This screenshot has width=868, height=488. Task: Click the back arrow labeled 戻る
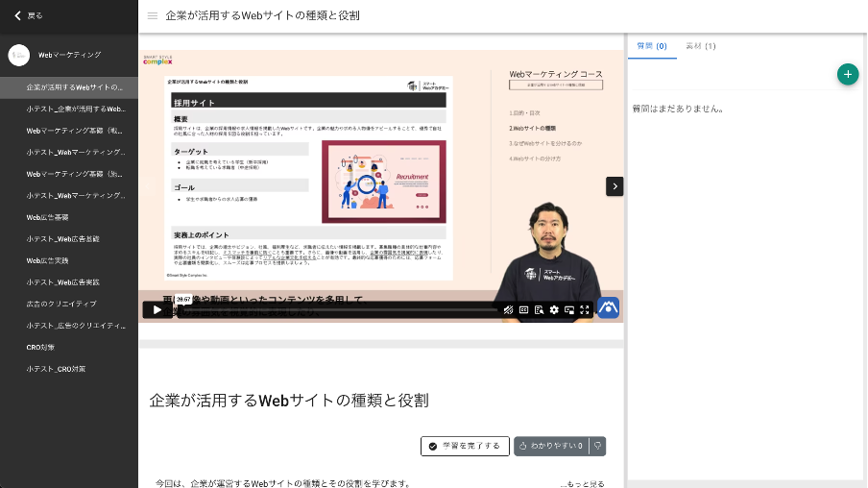[x=28, y=15]
